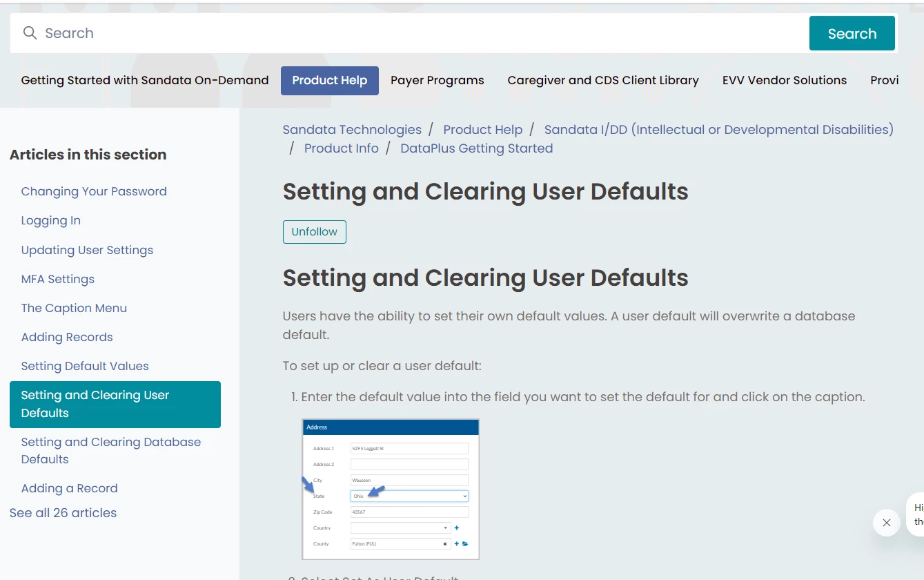Go to Product Help breadcrumb link
Viewport: 924px width, 580px height.
pos(483,130)
